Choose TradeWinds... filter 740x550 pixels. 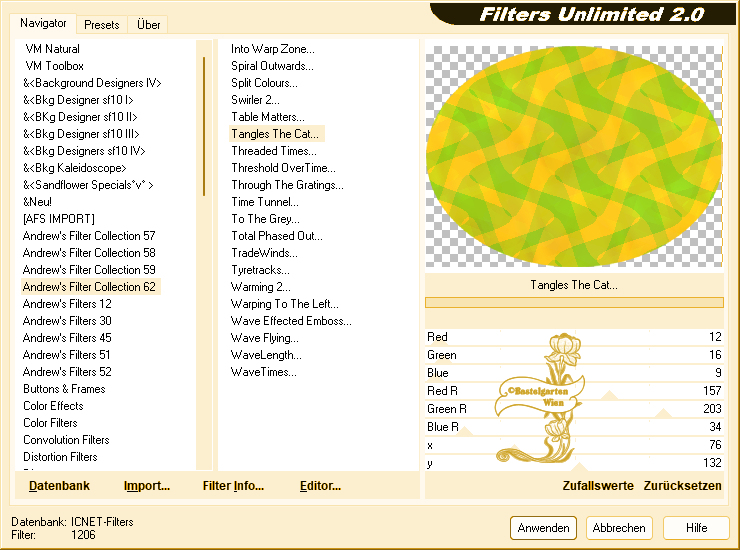click(264, 253)
